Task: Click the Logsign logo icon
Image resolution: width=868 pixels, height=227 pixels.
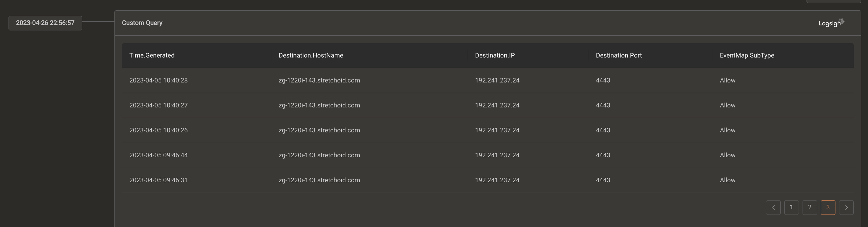Action: pos(831,23)
